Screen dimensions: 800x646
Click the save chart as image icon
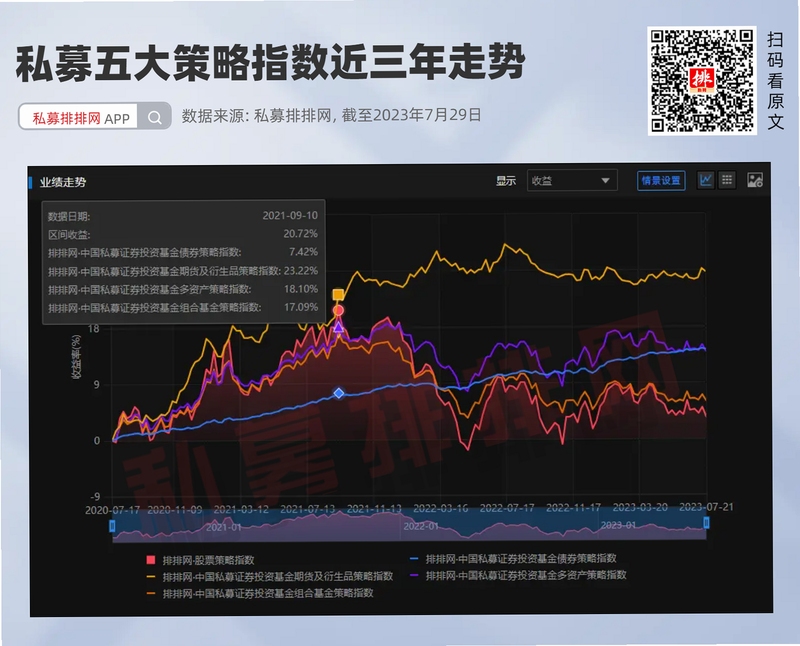pos(755,180)
